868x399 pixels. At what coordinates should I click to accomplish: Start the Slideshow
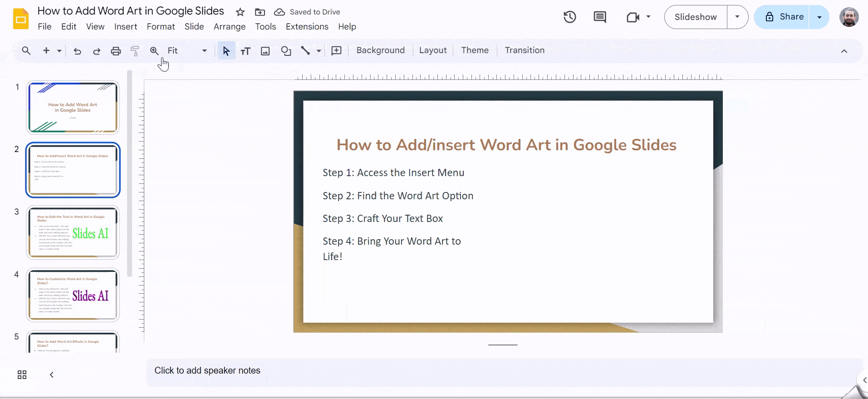tap(696, 17)
